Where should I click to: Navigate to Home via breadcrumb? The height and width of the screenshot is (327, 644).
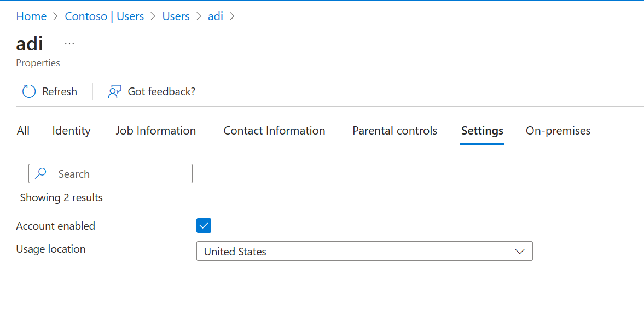(x=31, y=16)
